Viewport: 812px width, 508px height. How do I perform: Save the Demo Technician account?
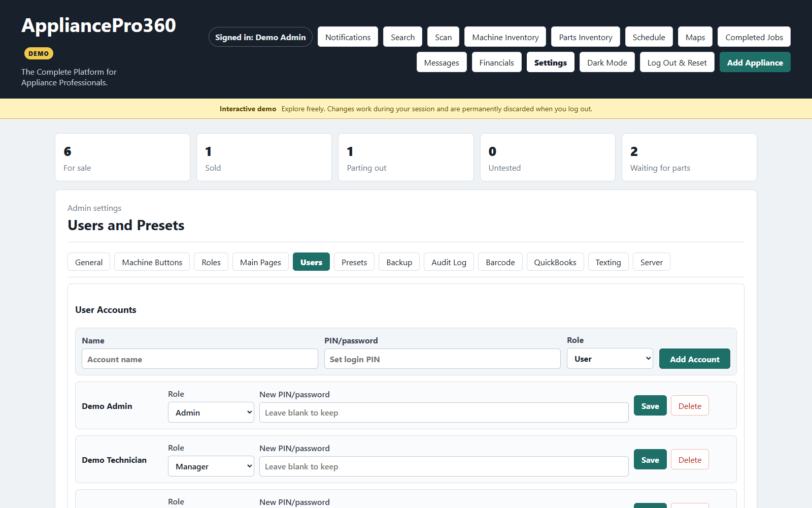[x=650, y=459]
